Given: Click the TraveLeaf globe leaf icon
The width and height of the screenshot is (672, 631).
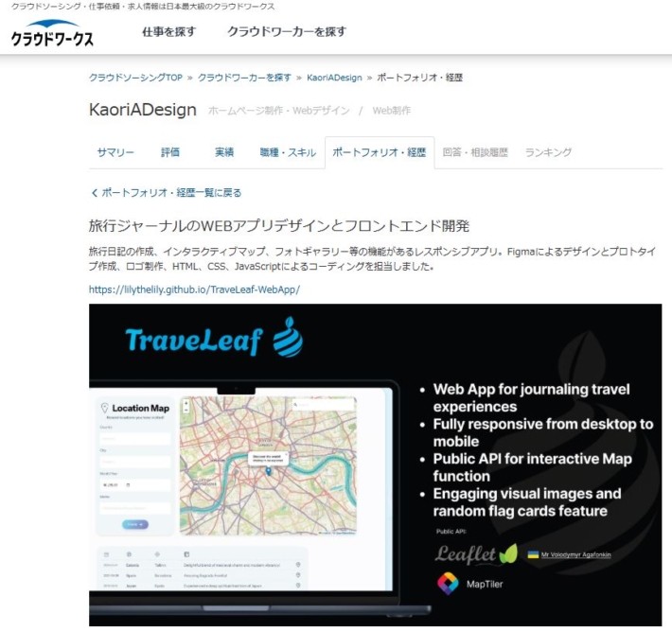Looking at the screenshot, I should click(x=288, y=337).
